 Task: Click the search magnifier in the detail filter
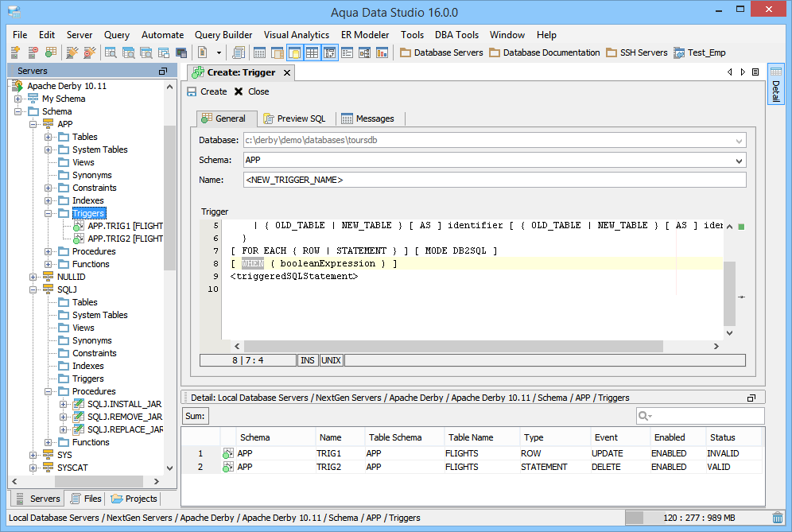click(644, 416)
